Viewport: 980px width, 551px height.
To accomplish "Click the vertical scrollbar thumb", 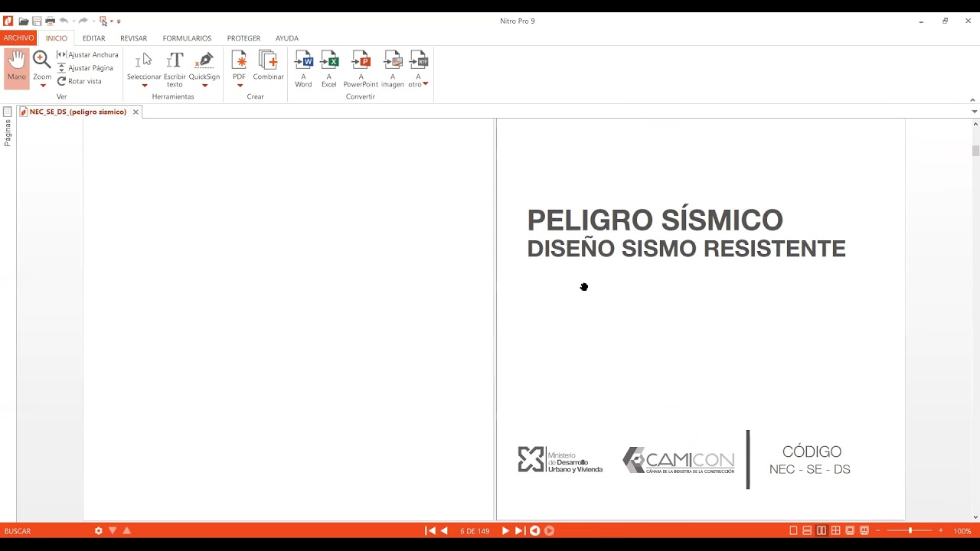I will click(975, 150).
